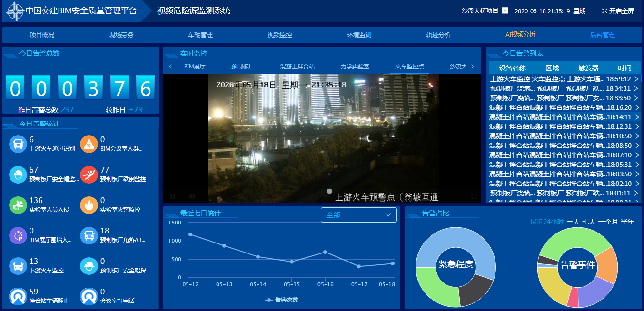
Task: Select the 混凝土拌合站 camera tab
Action: (x=297, y=67)
